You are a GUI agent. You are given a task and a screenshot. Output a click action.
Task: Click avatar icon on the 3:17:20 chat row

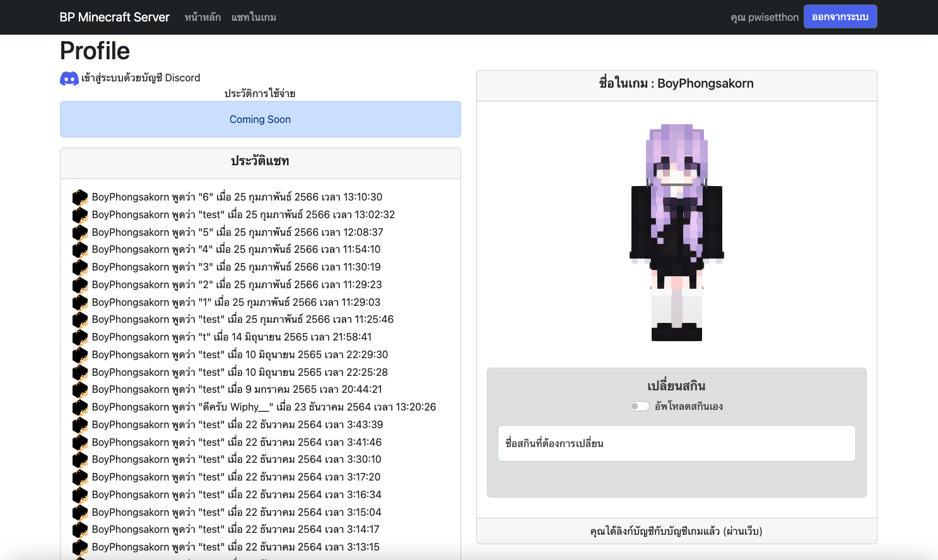(x=80, y=477)
